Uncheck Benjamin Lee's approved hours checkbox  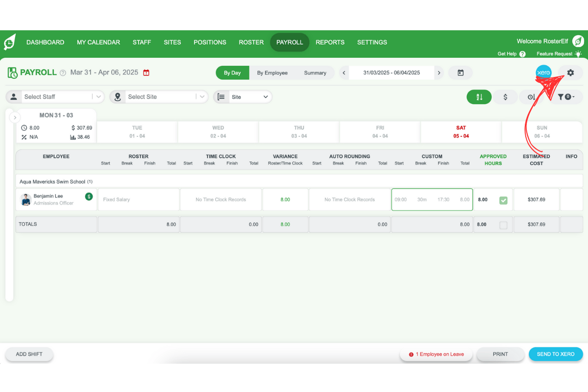click(504, 199)
